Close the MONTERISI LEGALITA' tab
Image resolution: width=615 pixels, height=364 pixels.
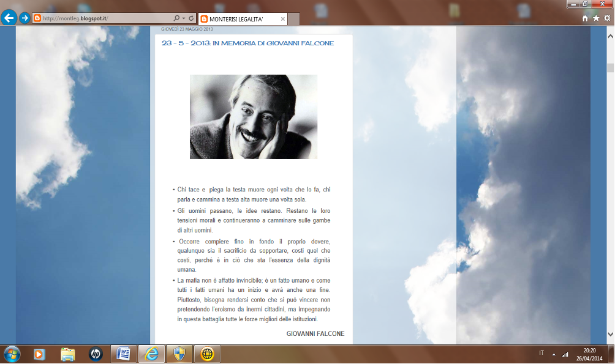pos(282,19)
